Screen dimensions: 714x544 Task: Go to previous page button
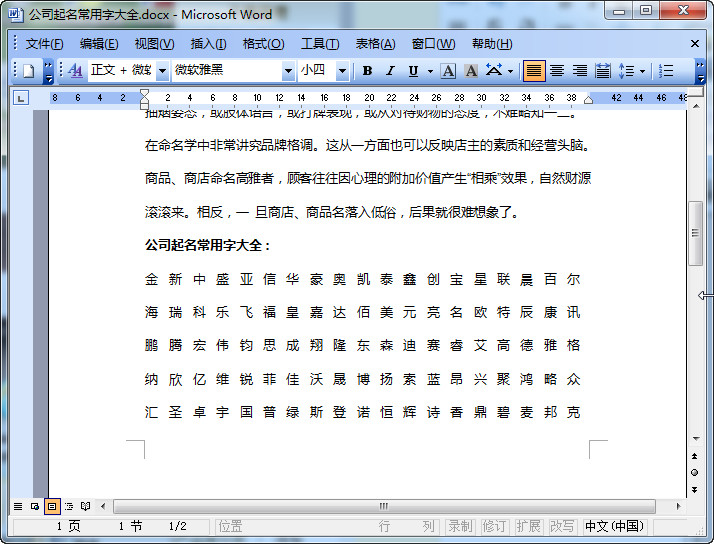pyautogui.click(x=694, y=456)
